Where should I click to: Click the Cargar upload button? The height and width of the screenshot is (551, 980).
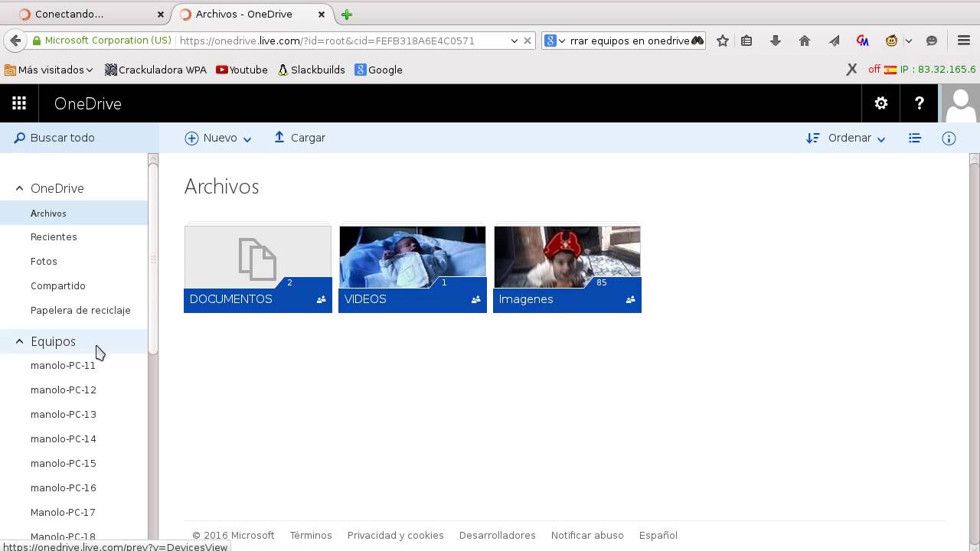299,138
